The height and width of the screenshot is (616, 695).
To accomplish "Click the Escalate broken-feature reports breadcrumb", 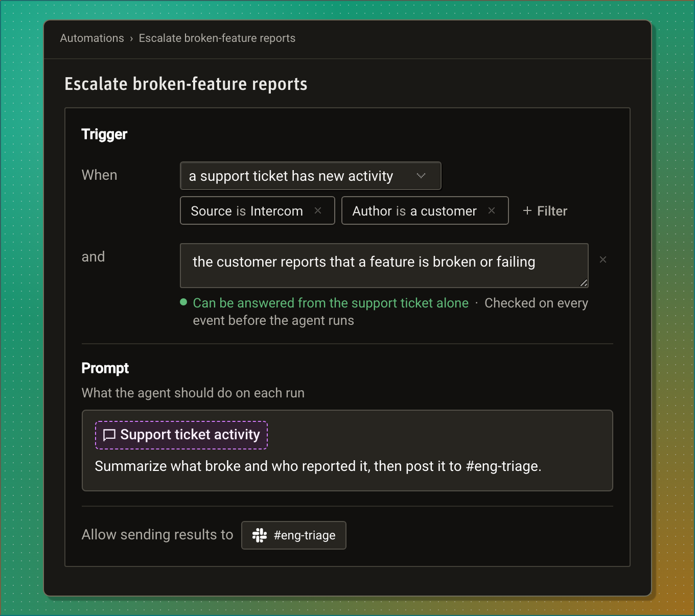I will click(217, 38).
